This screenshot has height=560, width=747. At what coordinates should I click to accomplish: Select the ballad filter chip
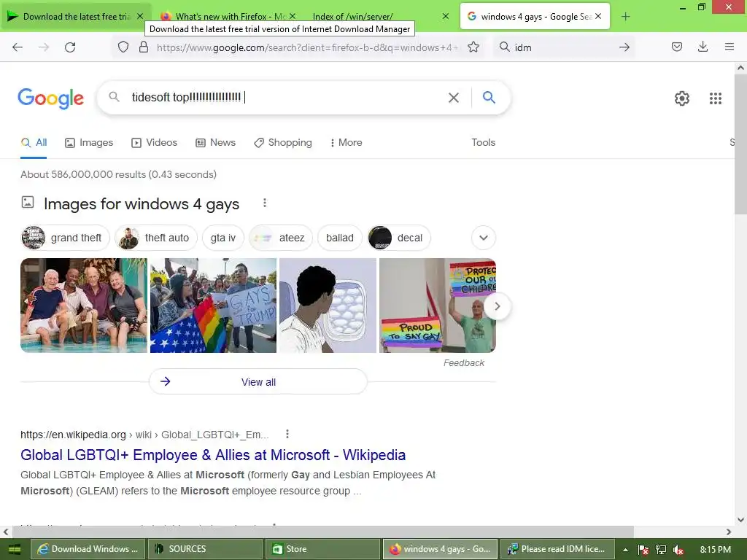coord(340,238)
